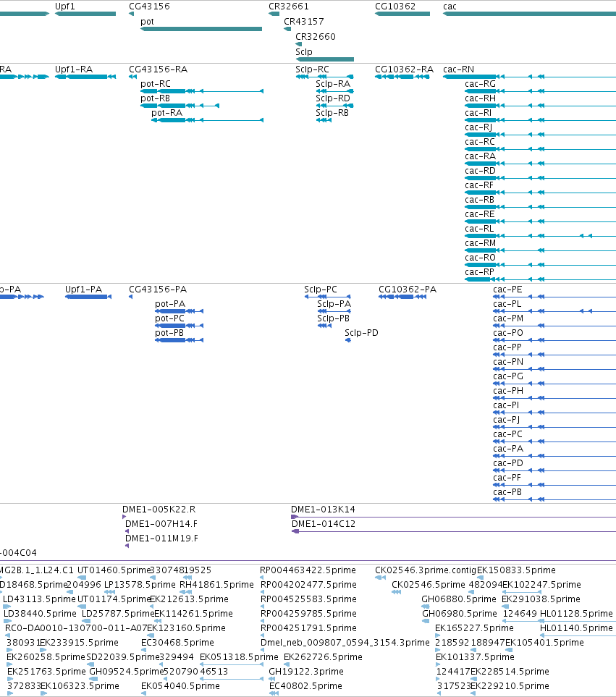The image size is (616, 697).
Task: Click the pot gene span bar
Action: coord(201,29)
